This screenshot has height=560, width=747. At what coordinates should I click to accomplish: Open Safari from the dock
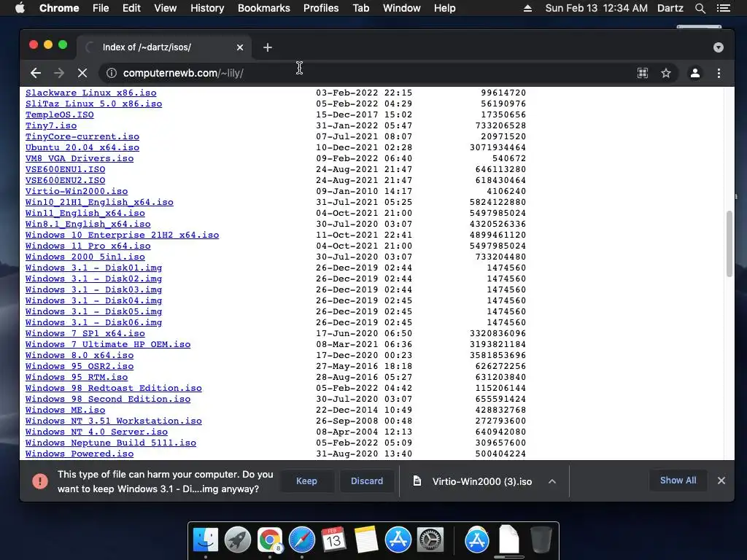[302, 540]
